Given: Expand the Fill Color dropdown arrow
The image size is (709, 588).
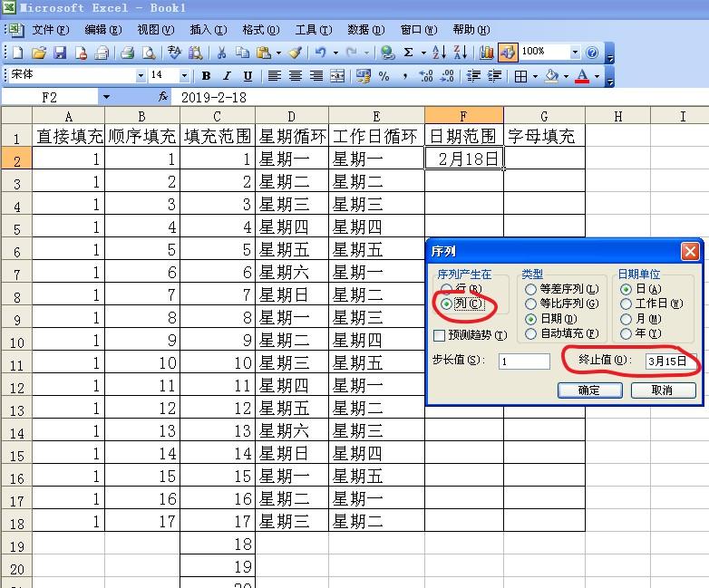Looking at the screenshot, I should click(x=566, y=76).
